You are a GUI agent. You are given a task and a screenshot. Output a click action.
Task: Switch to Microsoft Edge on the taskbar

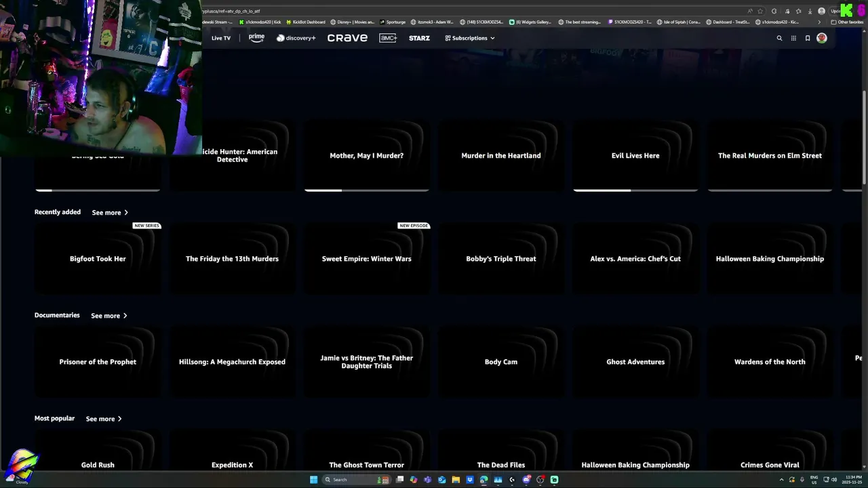pos(484,479)
